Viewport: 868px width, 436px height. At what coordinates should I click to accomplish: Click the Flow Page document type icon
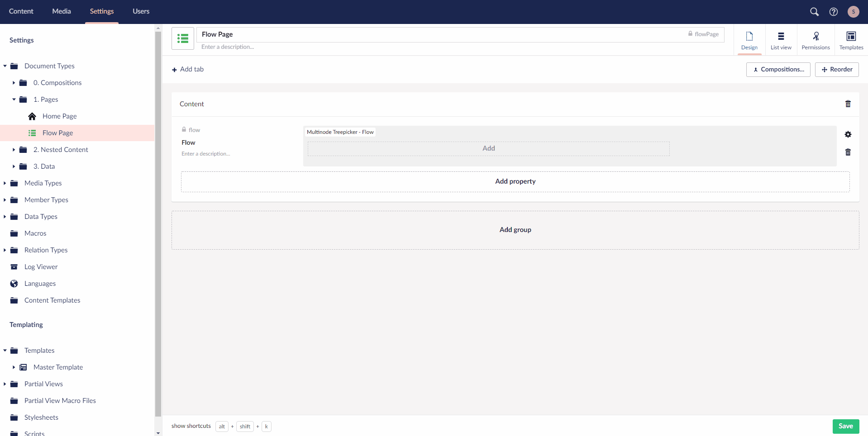pos(182,38)
